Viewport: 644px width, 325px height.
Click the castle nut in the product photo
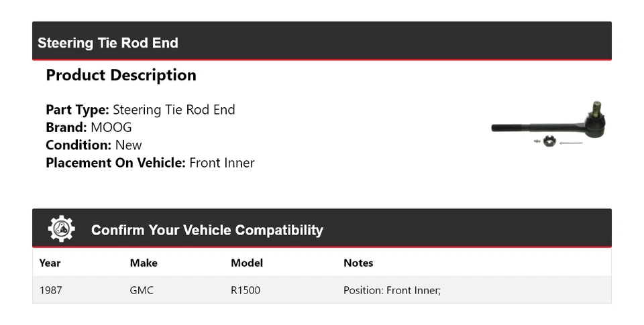pyautogui.click(x=549, y=140)
